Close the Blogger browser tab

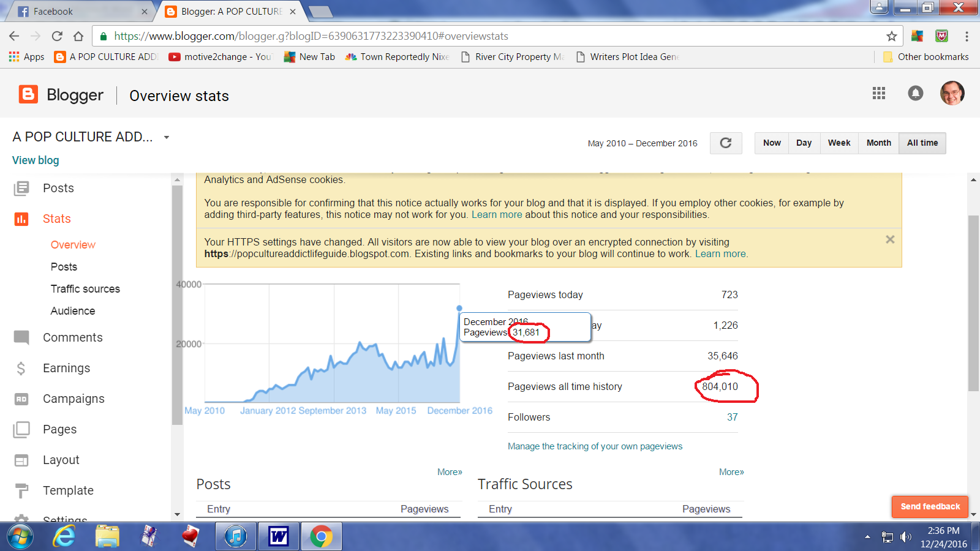[293, 12]
